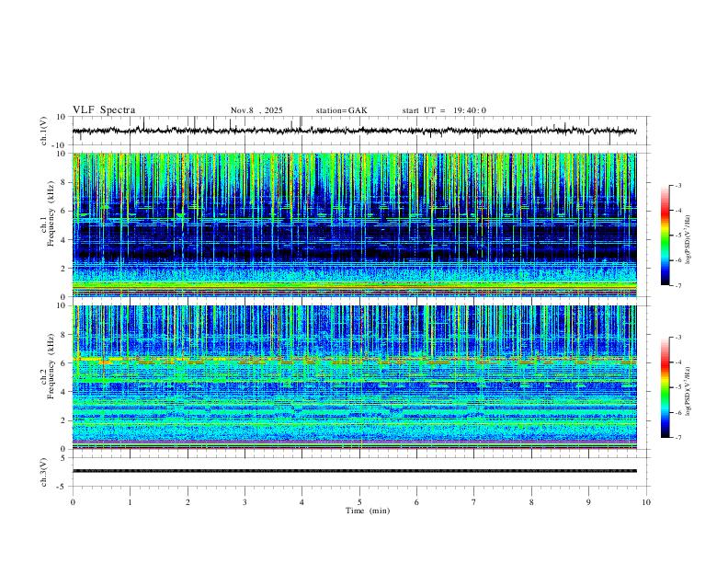Click the time axis tick label '1'
728x563 pixels.
coord(130,502)
